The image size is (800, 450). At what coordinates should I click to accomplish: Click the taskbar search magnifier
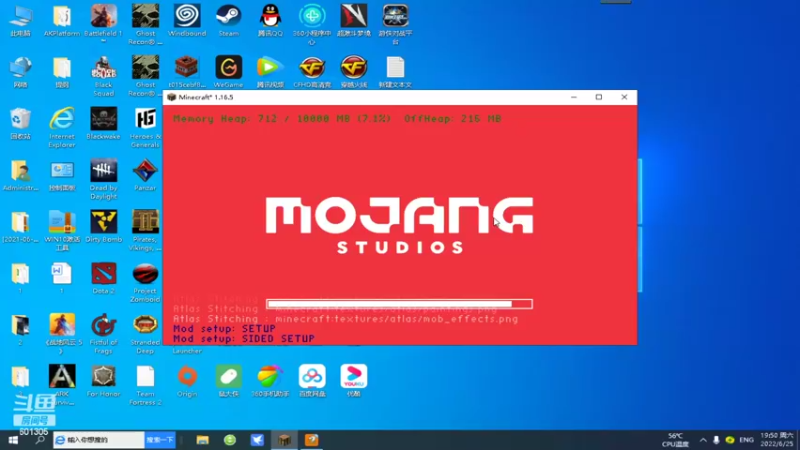click(39, 440)
